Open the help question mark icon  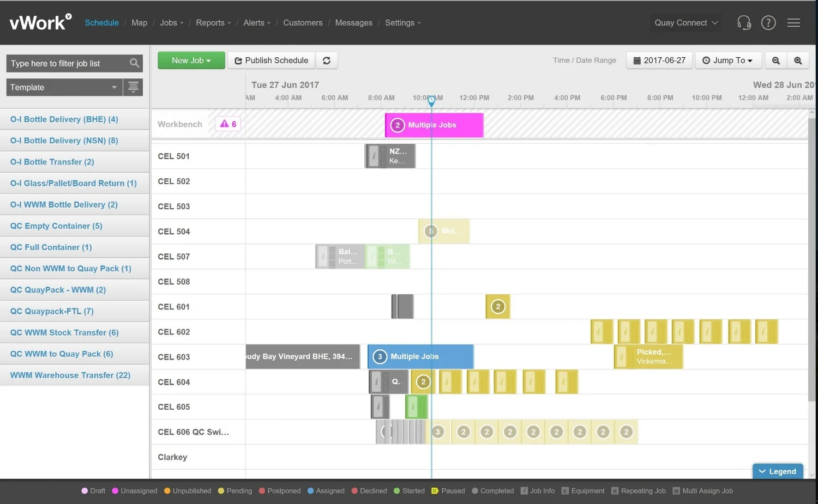click(768, 23)
